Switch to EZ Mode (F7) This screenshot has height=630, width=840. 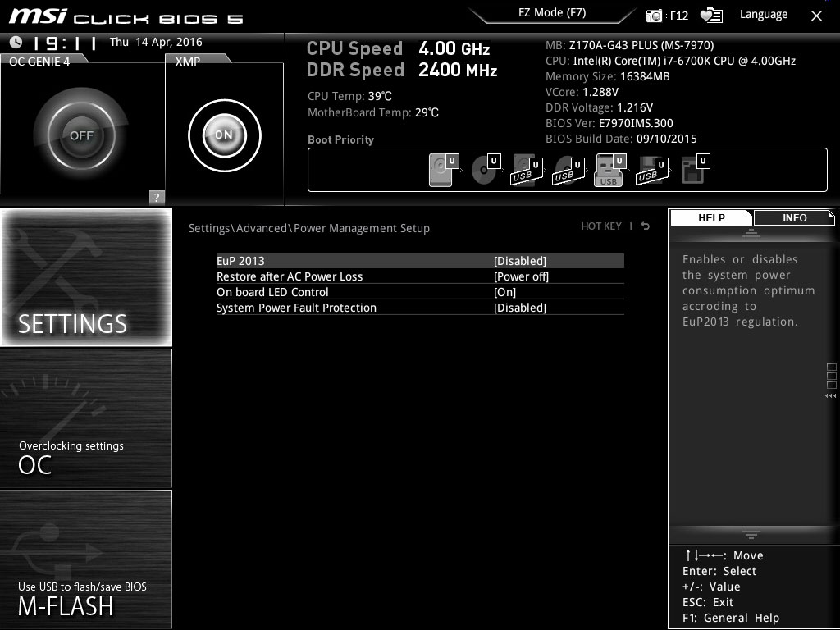(x=552, y=13)
